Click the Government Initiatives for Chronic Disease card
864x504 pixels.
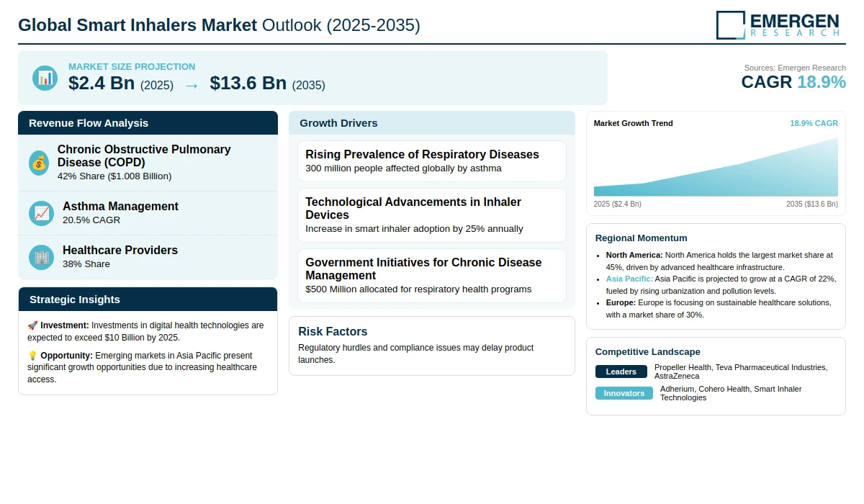click(x=431, y=276)
